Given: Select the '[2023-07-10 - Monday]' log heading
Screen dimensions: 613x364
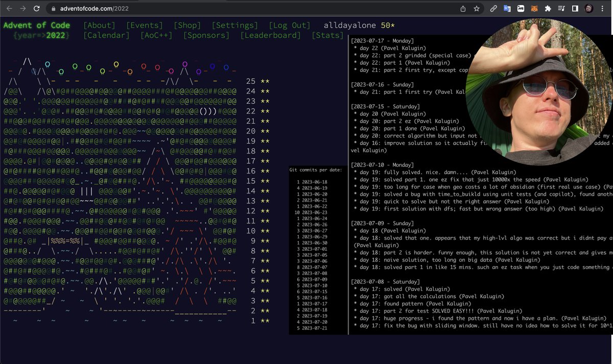Looking at the screenshot, I should (383, 165).
